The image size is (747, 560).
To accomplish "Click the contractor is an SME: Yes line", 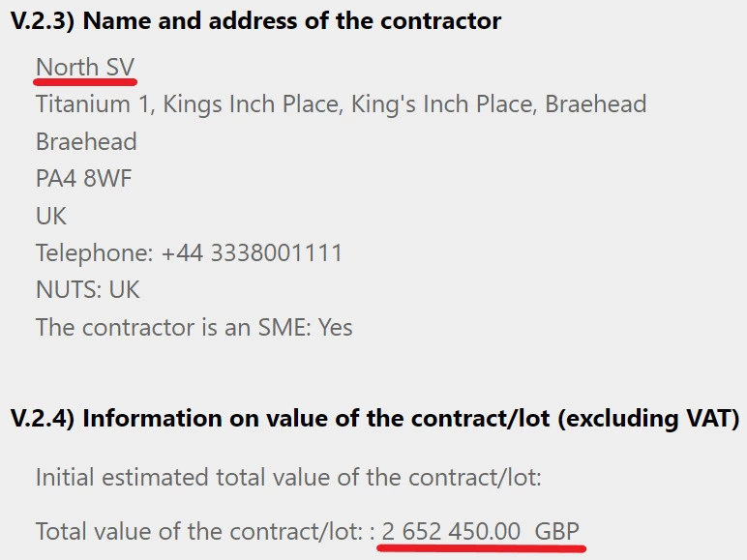I will (x=194, y=328).
